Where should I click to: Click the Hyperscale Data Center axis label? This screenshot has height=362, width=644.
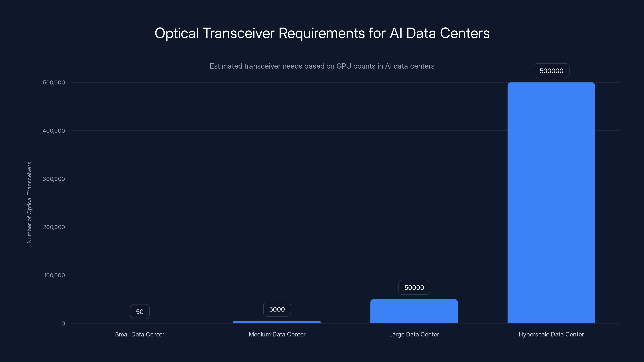click(551, 334)
